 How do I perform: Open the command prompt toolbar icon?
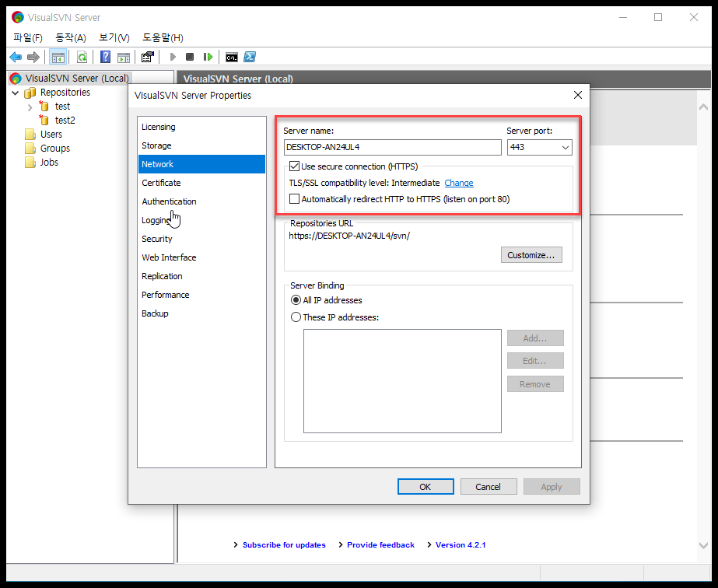[232, 58]
